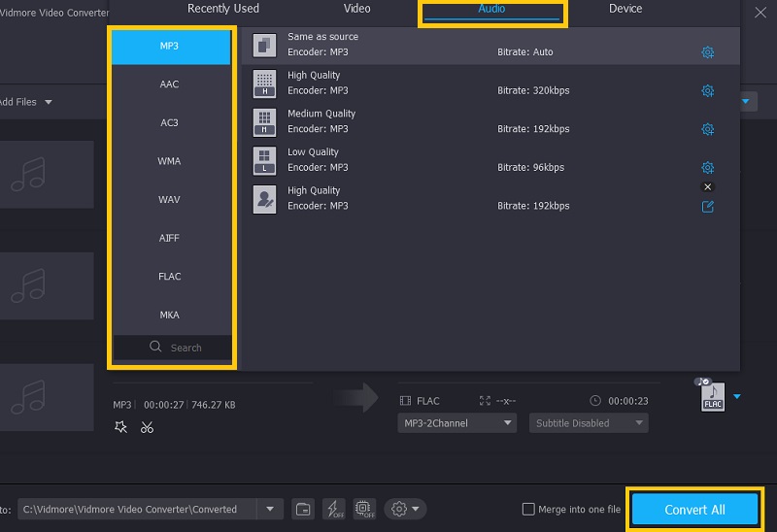Edit the custom High Quality 192kbps profile

coord(707,207)
